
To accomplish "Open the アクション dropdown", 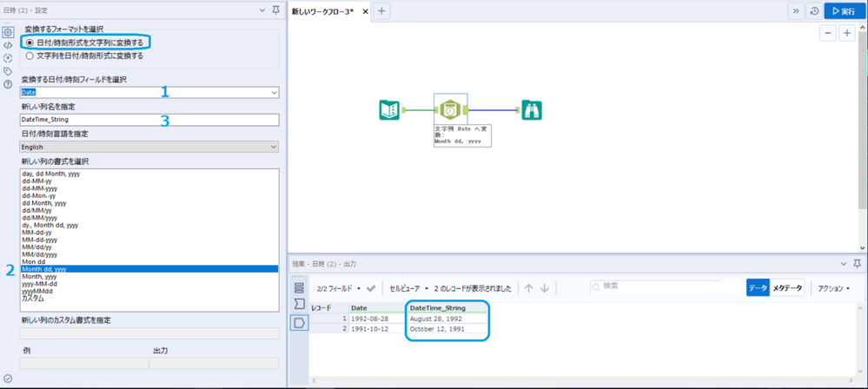I will click(833, 288).
